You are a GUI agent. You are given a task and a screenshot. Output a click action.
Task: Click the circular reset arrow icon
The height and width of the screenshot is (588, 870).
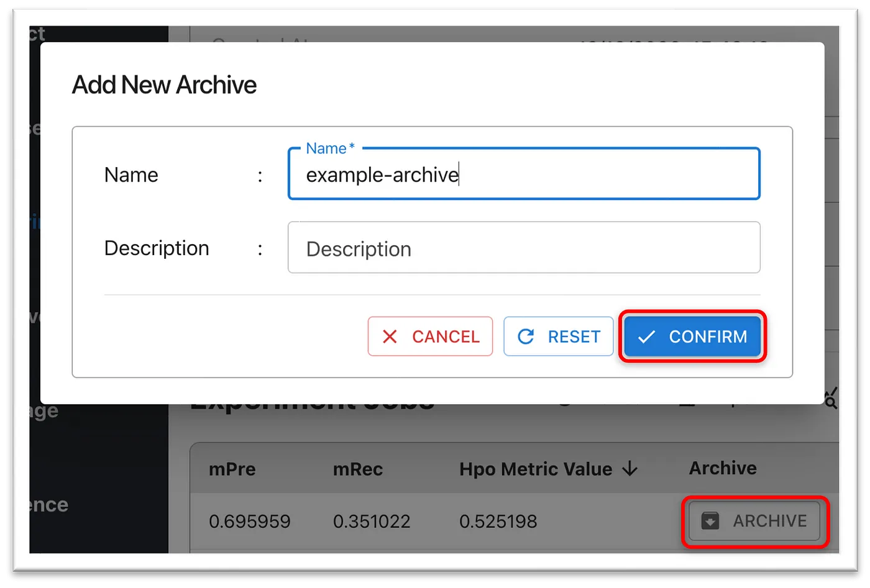coord(526,337)
